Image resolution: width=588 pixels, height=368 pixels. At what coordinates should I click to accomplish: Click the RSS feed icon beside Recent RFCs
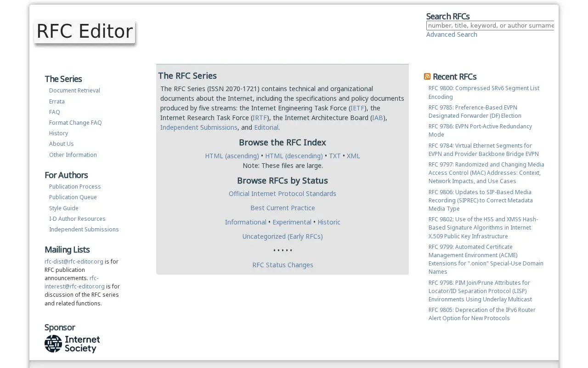(x=427, y=76)
